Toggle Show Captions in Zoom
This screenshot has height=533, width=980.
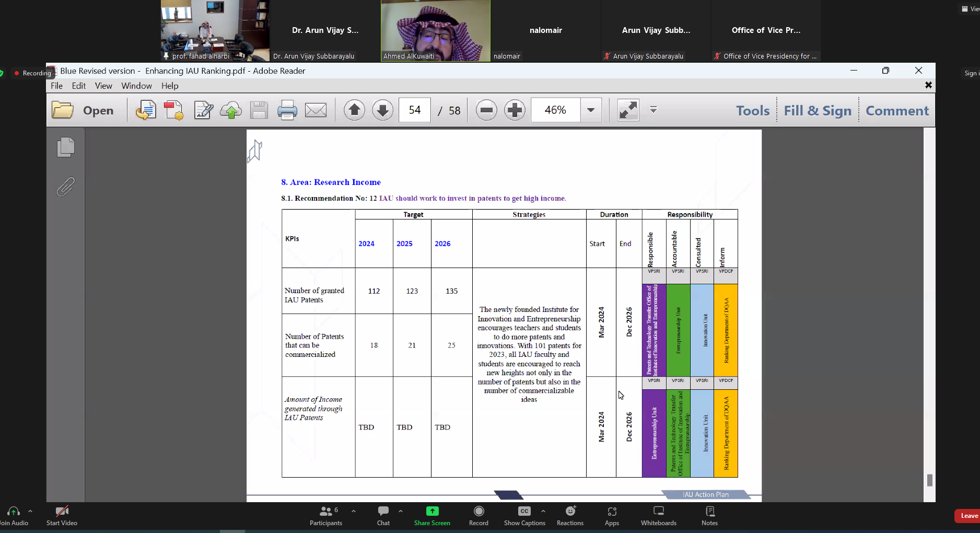coord(524,515)
